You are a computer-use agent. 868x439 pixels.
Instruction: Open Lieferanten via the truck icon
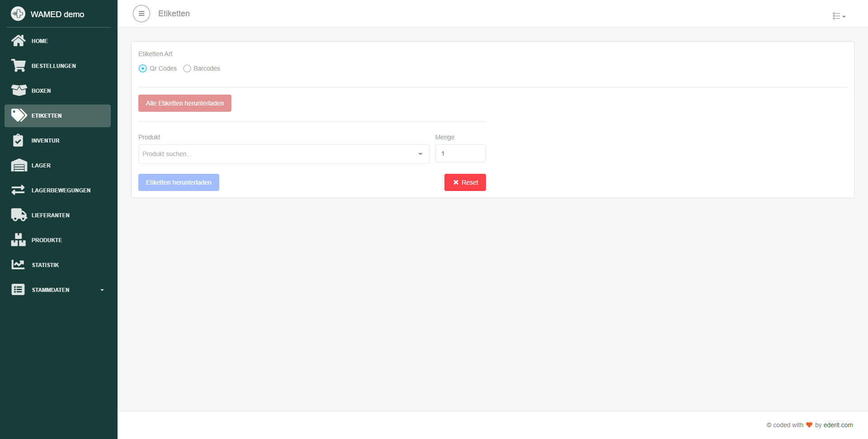coord(19,215)
